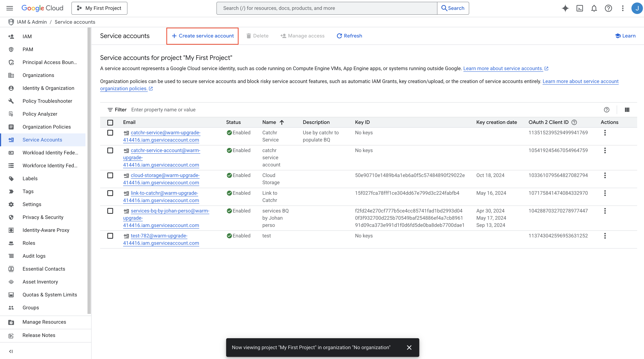Open help question mark icon in header
Viewport: 644px width, 359px height.
(x=608, y=8)
